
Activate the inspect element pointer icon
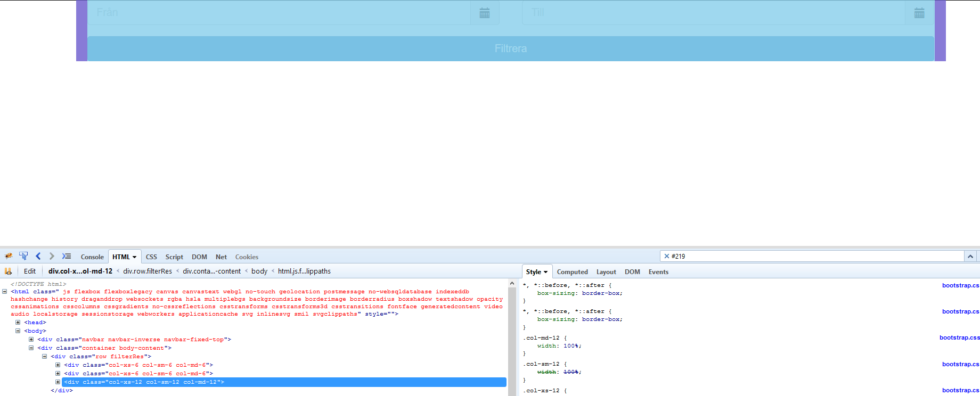pos(23,256)
